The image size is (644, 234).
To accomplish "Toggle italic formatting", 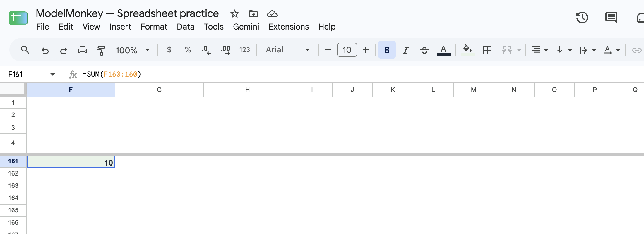I will coord(405,50).
